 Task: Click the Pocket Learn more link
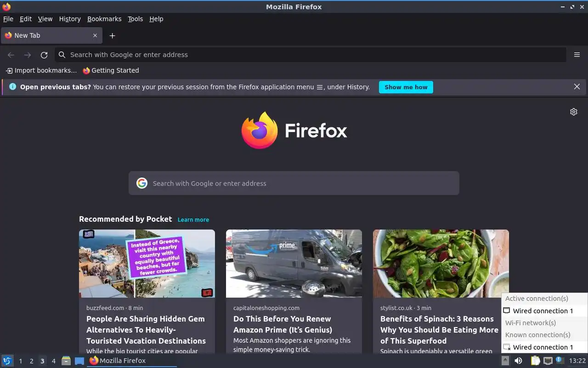point(193,219)
